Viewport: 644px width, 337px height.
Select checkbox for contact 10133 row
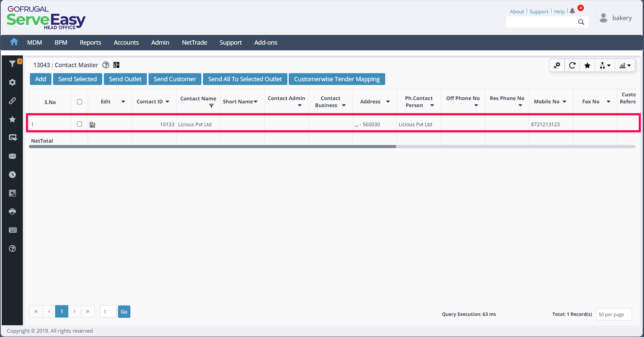coord(79,124)
